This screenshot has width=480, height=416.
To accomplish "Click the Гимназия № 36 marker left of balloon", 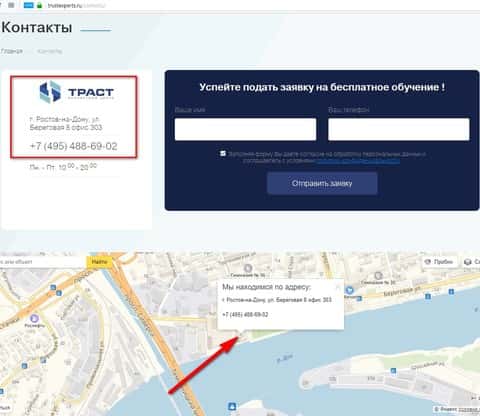I will (x=248, y=268).
